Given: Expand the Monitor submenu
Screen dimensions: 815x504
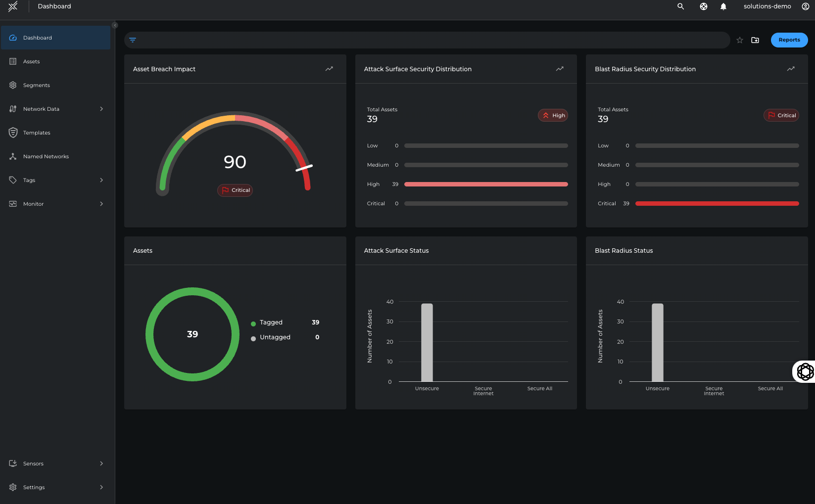Looking at the screenshot, I should pos(101,204).
